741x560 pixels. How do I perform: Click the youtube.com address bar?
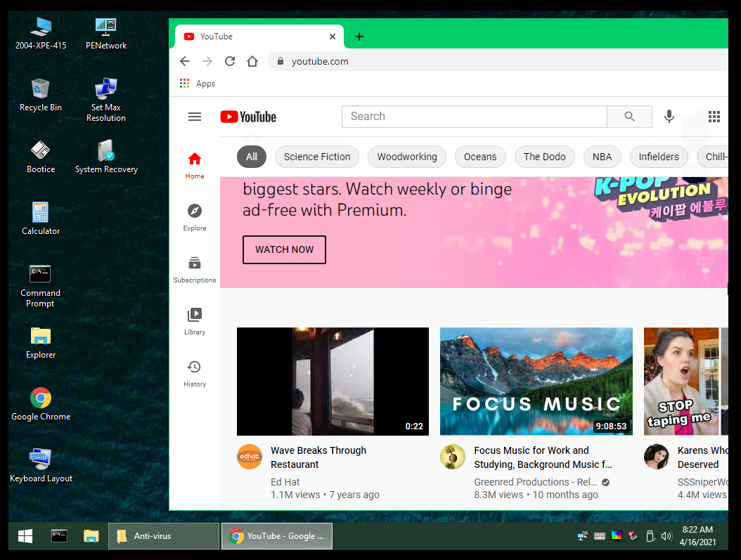tap(496, 61)
